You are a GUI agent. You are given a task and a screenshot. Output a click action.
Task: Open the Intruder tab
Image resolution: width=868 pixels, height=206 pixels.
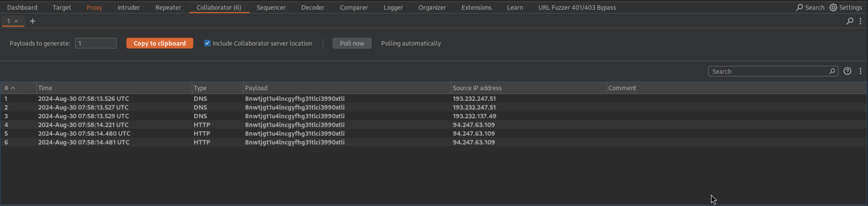click(x=128, y=8)
